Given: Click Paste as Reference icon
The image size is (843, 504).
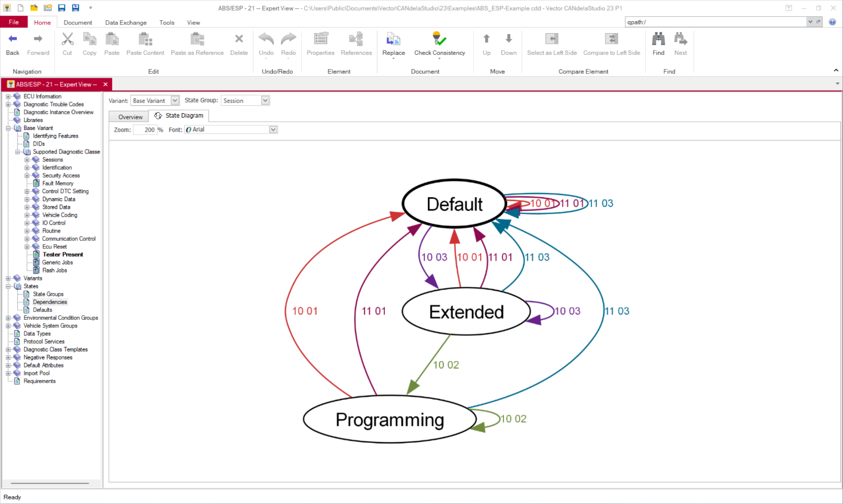Looking at the screenshot, I should coord(197,39).
